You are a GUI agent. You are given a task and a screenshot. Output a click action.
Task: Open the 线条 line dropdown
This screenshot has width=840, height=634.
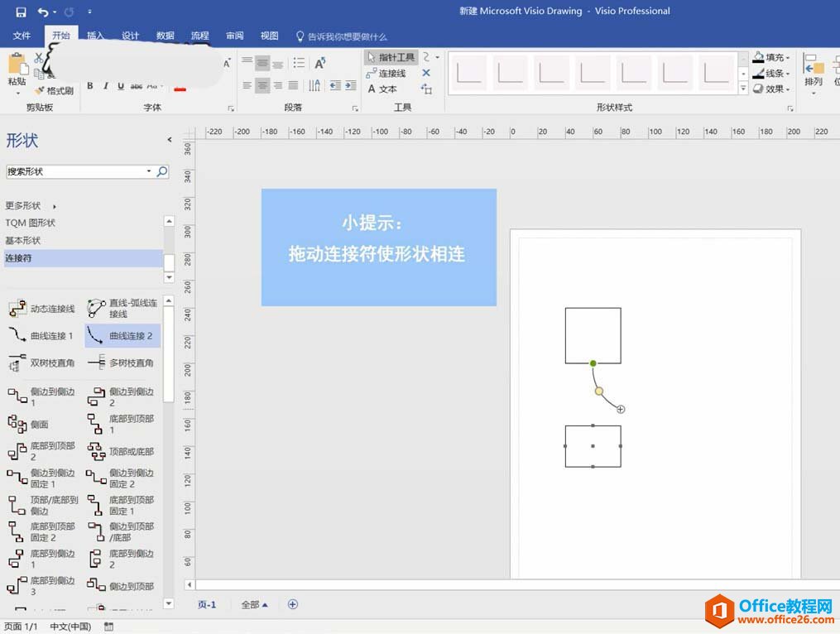pos(771,74)
